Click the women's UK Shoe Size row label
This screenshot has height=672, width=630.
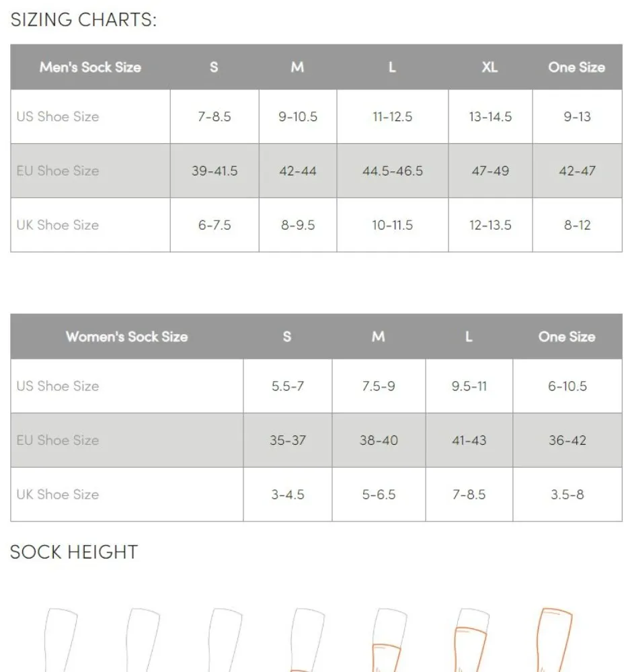[58, 495]
